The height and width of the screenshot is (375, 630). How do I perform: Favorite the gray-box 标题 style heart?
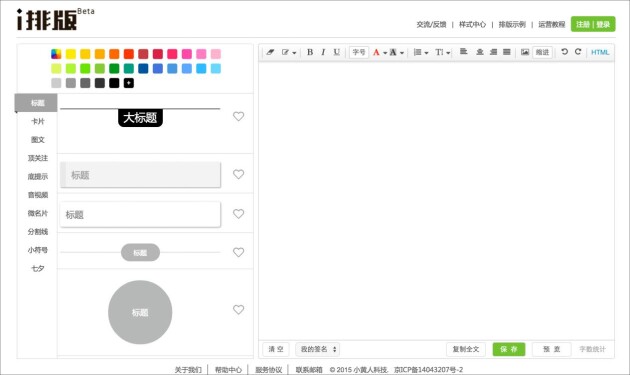pyautogui.click(x=238, y=174)
